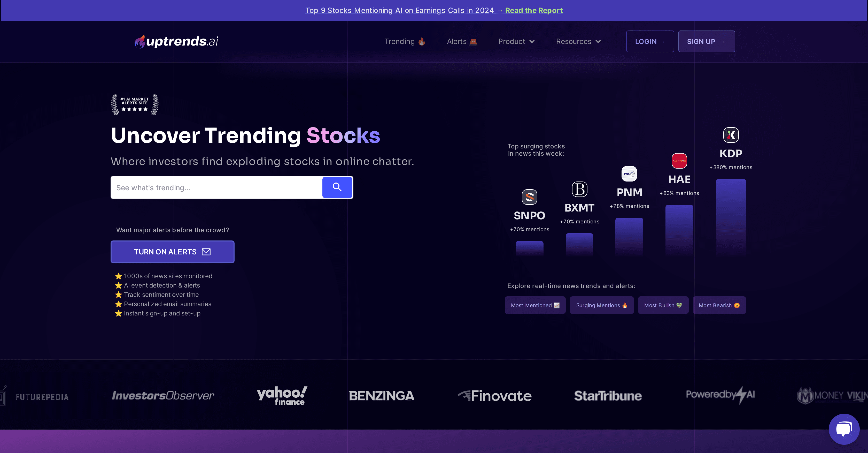Open the chat support bubble
Screen dimensions: 868x453
pyautogui.click(x=844, y=429)
